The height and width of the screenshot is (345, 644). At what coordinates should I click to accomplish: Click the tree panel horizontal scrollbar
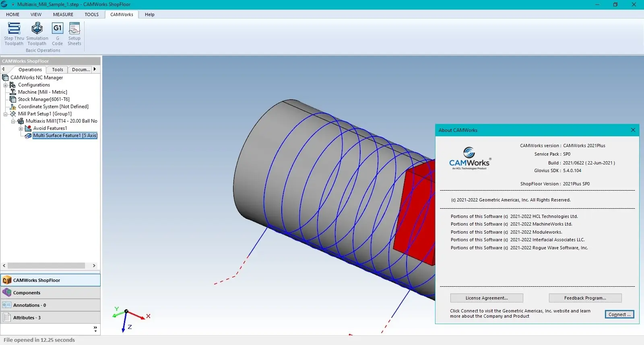click(46, 266)
